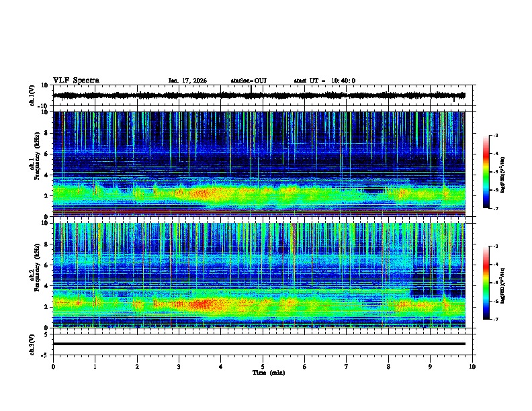This screenshot has height=411, width=532.
Task: Select the date text 'Jan. 17, 2026'
Action: (187, 81)
